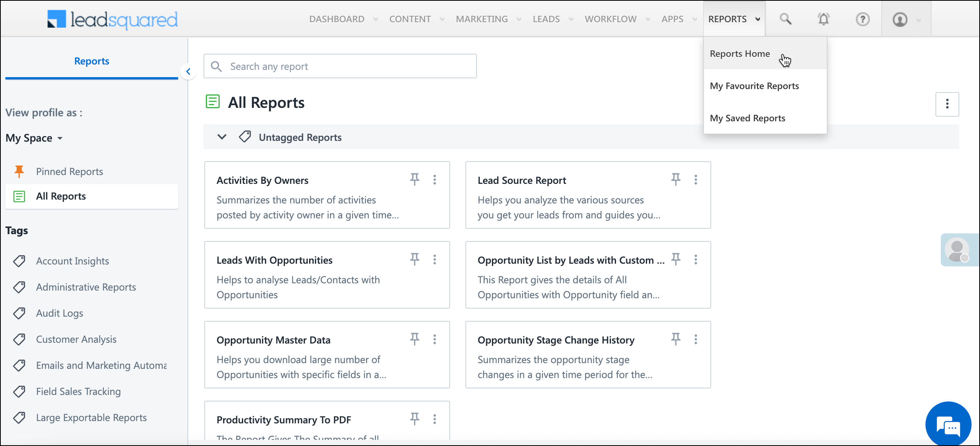
Task: Click the Search any report field
Action: pos(340,66)
